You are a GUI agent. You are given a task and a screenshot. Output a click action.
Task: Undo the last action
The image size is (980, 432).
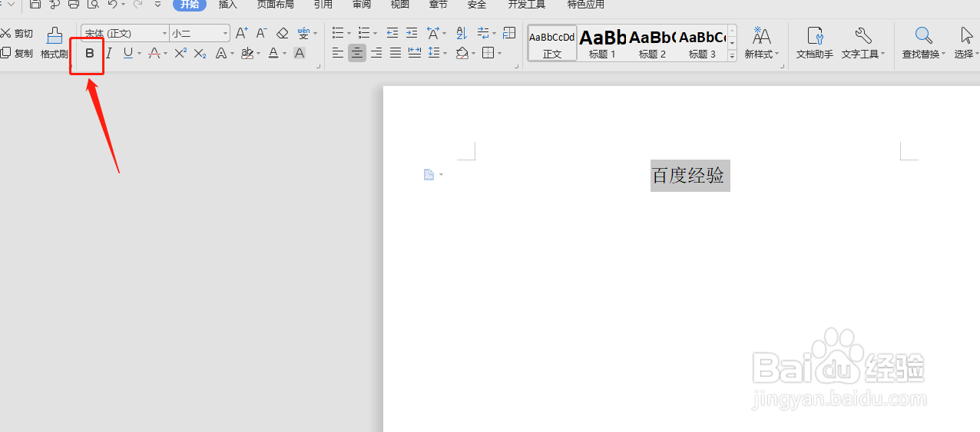(112, 5)
